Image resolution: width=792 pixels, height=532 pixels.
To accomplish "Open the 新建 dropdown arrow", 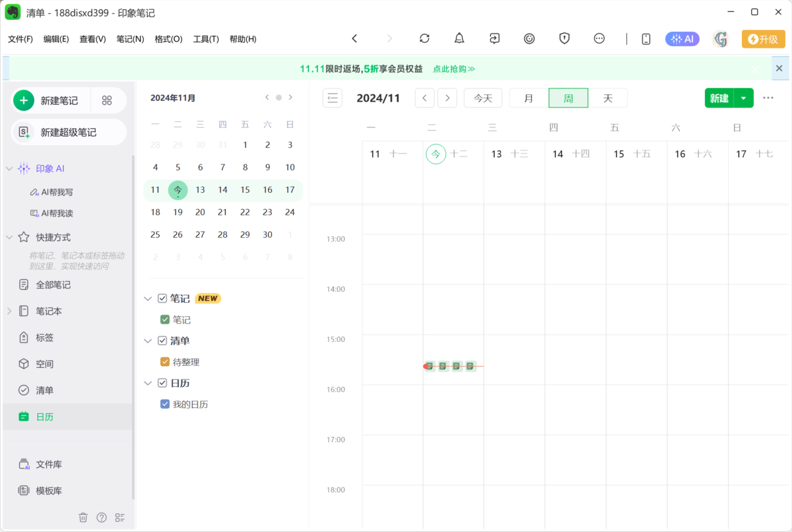I will [x=744, y=98].
